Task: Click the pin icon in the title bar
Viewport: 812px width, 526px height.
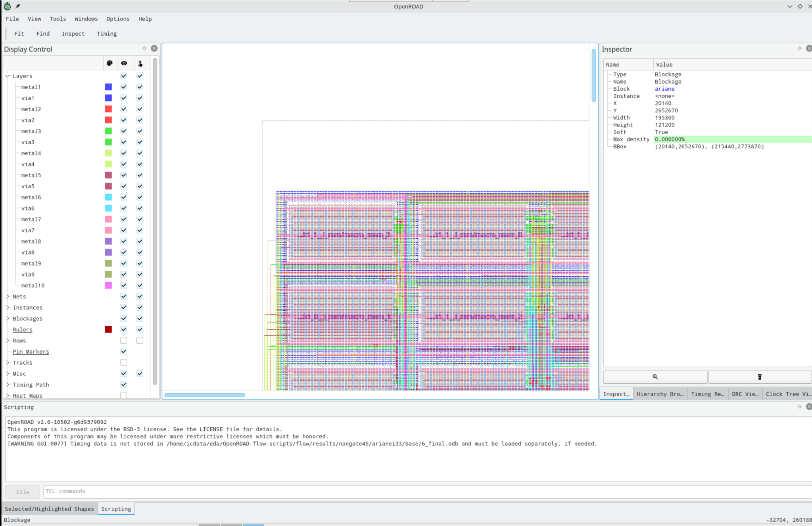Action: 17,6
